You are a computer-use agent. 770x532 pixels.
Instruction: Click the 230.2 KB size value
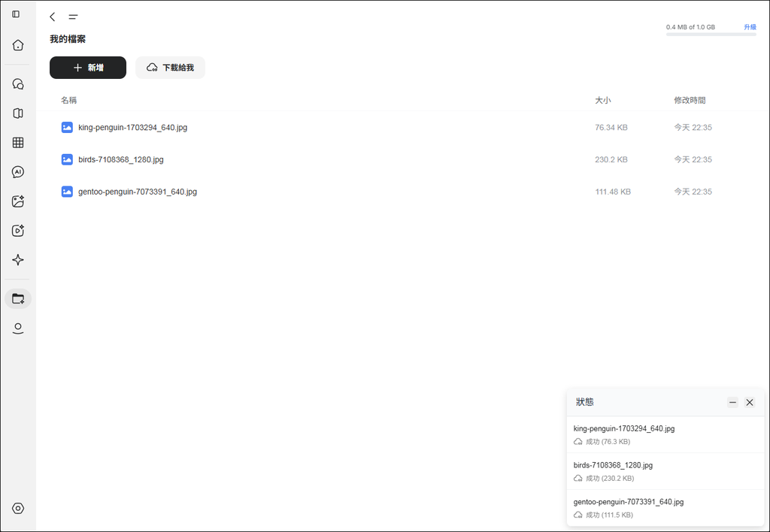[x=611, y=159]
